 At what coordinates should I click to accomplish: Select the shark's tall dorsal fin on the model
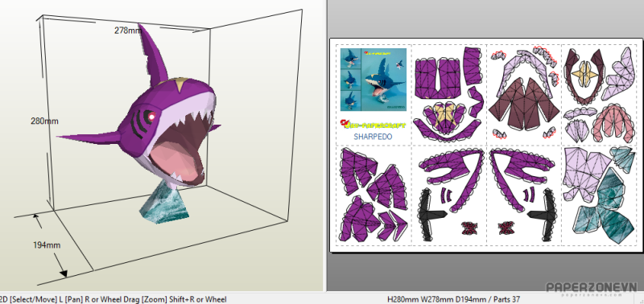point(153,56)
